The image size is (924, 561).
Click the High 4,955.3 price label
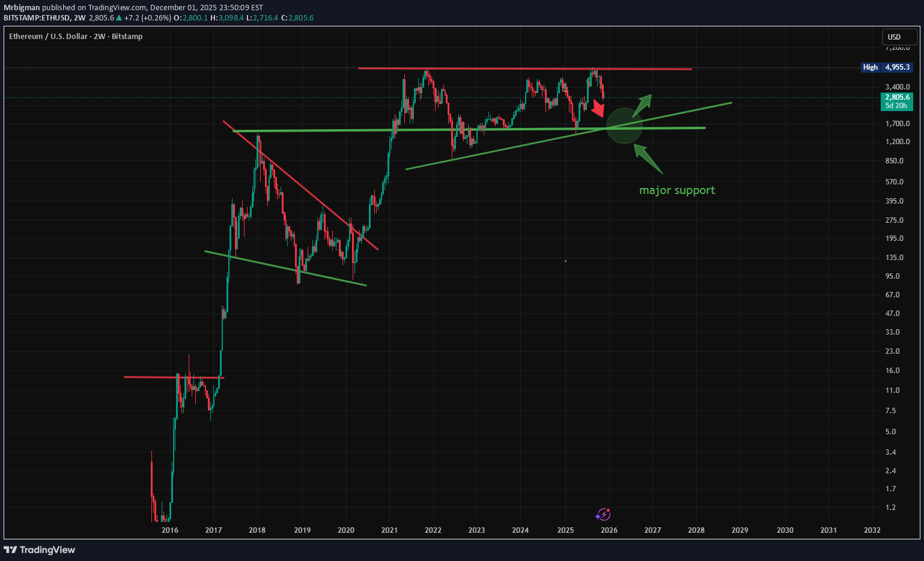coord(887,67)
